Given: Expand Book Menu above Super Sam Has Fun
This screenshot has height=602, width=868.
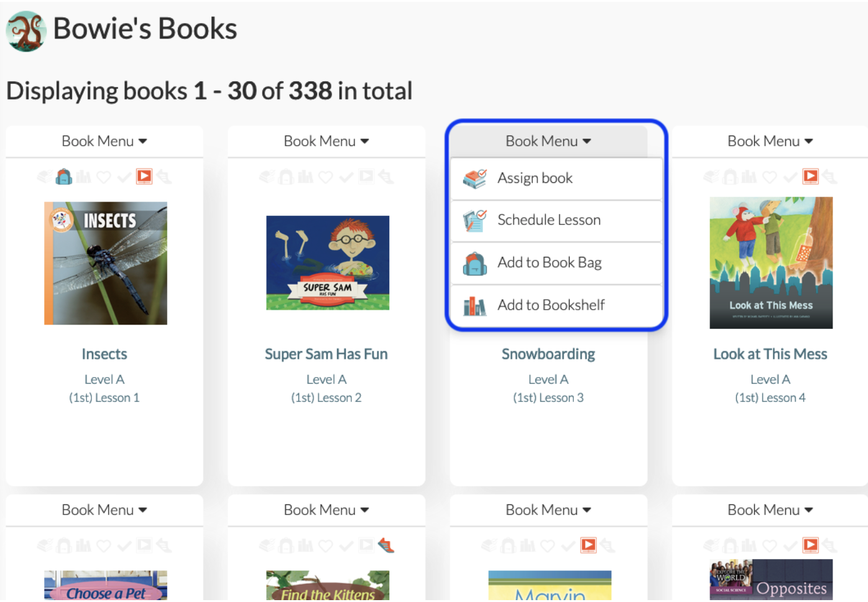Looking at the screenshot, I should click(x=326, y=141).
